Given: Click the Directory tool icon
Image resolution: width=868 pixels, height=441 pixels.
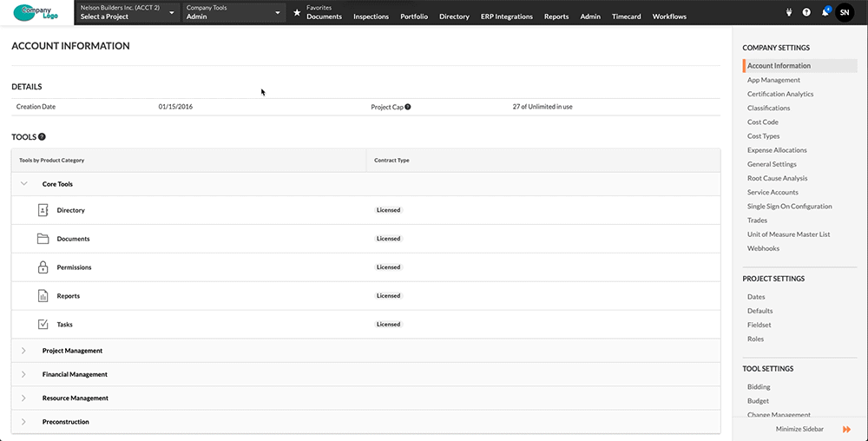Looking at the screenshot, I should click(43, 210).
